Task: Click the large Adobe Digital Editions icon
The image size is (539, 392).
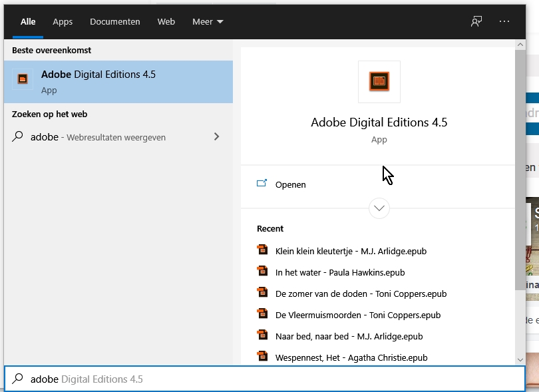Action: 379,82
